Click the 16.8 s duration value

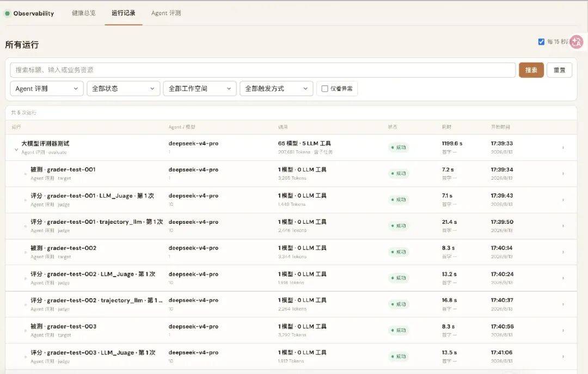tap(449, 300)
